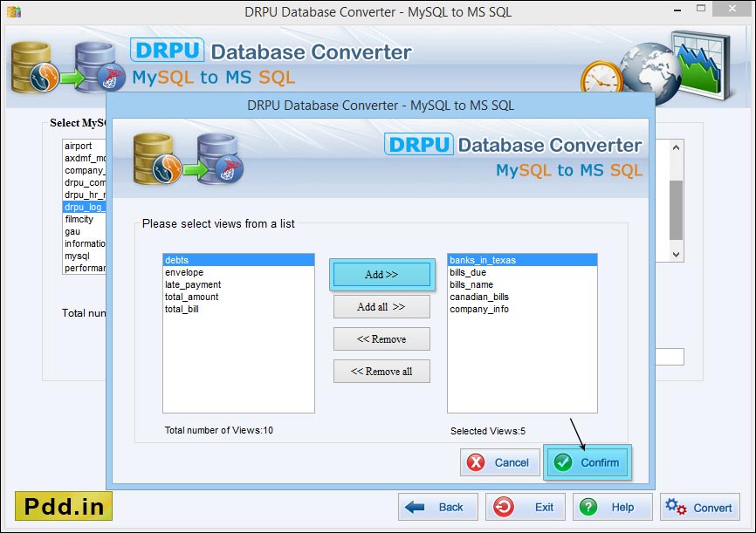Click the green checkmark icon on Confirm
Viewport: 756px width, 533px height.
pyautogui.click(x=563, y=462)
